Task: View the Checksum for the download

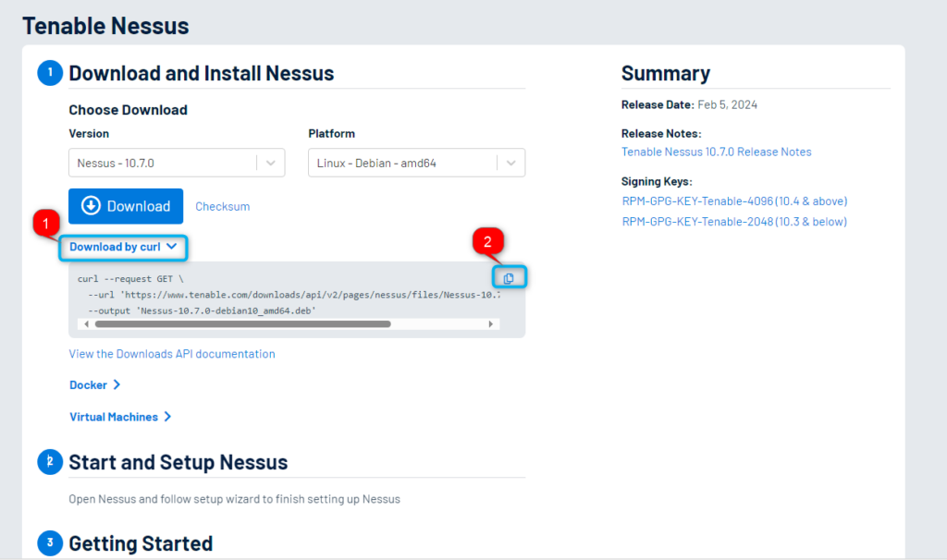Action: click(222, 206)
